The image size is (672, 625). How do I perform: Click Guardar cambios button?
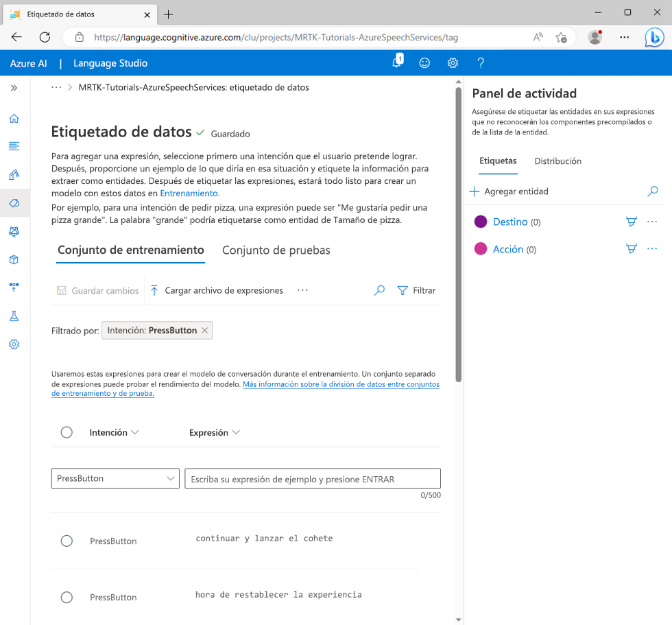point(97,291)
